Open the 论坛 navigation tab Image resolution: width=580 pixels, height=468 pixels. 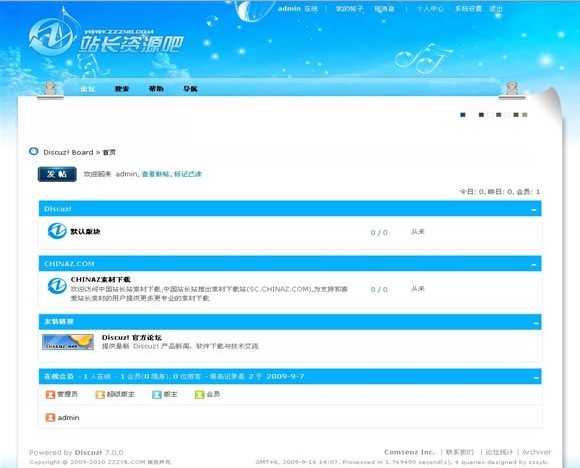click(88, 89)
